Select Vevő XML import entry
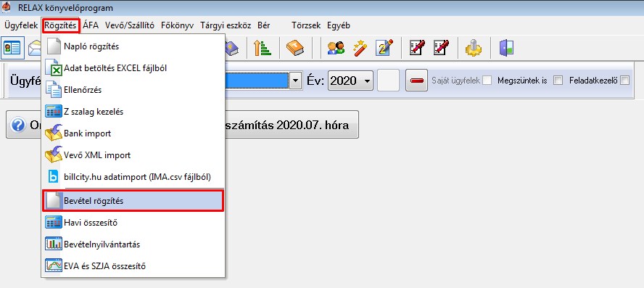 [x=133, y=155]
